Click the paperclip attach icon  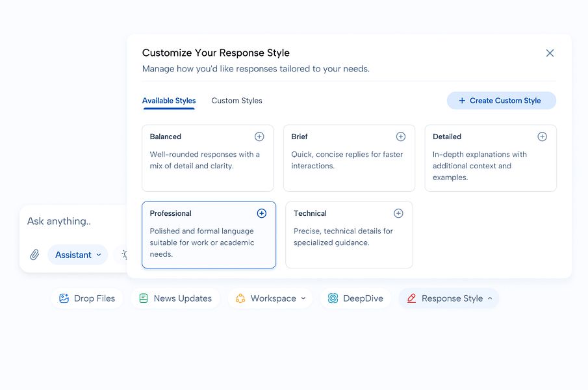pos(34,255)
